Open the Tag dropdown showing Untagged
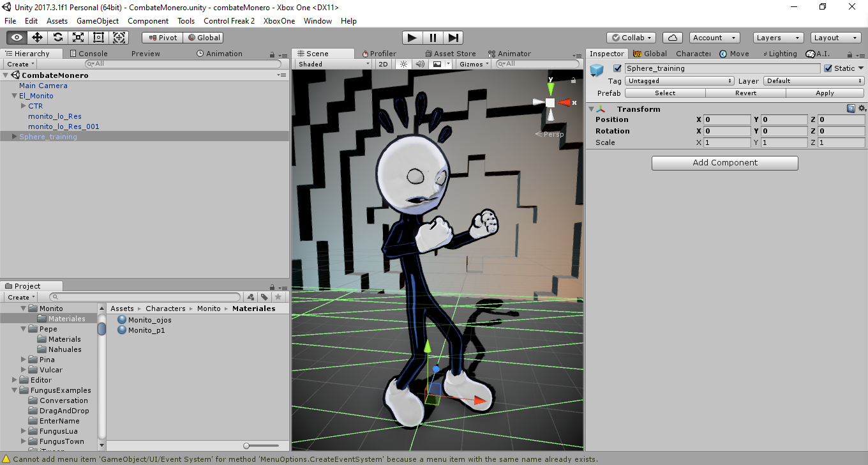 coord(680,81)
